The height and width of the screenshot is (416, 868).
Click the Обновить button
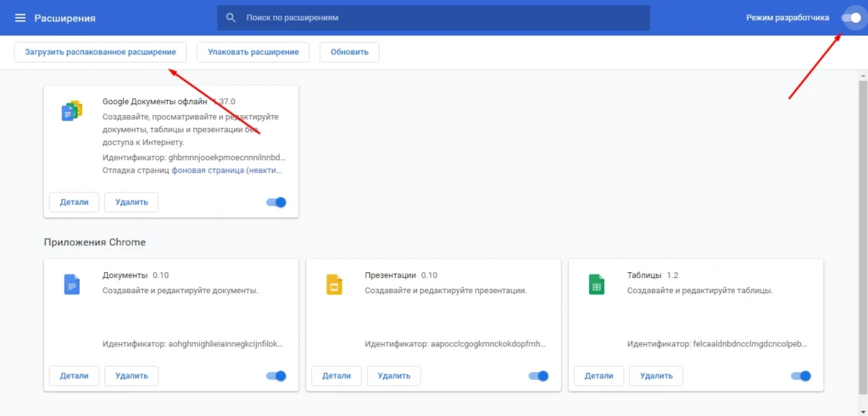[349, 52]
